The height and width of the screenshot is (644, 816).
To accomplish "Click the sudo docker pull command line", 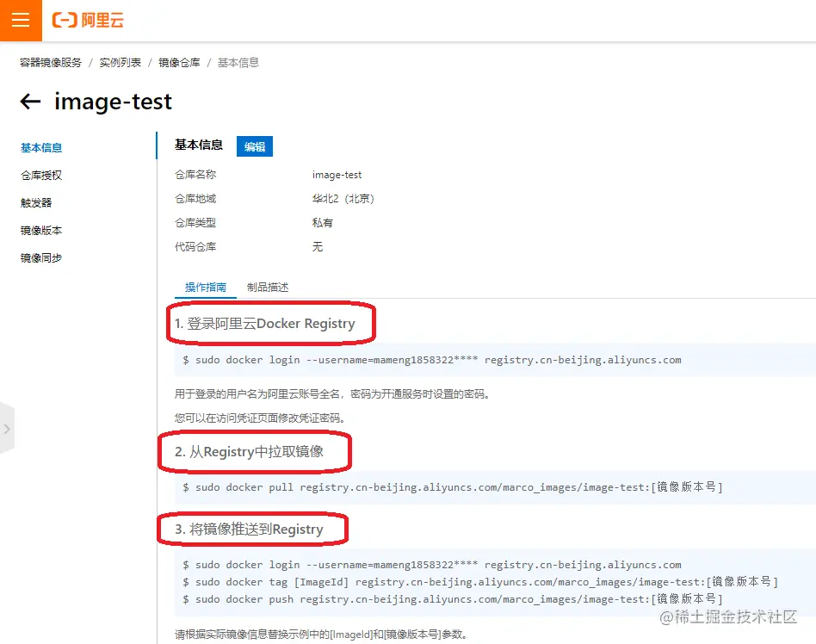I will pyautogui.click(x=453, y=487).
